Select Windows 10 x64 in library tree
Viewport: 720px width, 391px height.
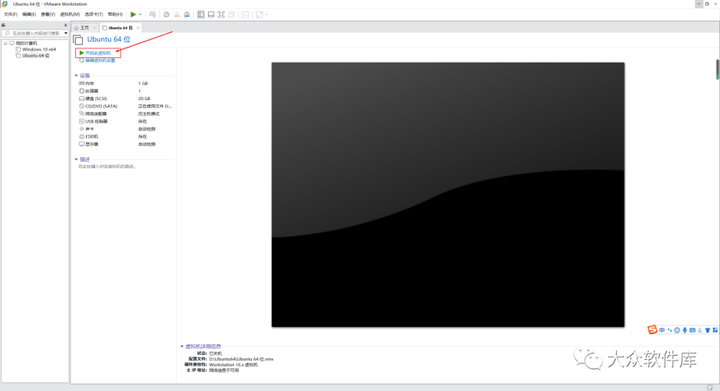coord(39,49)
